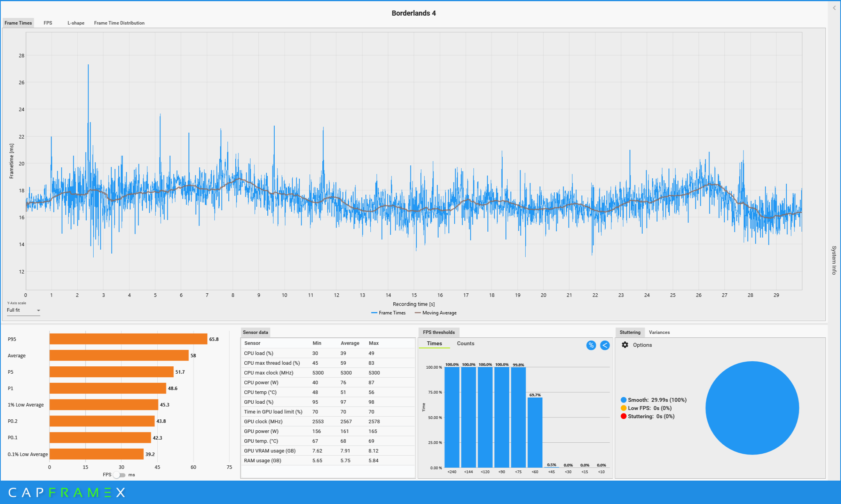Open the Y-Axis scale Full fit dropdown
This screenshot has height=504, width=841.
tap(23, 310)
